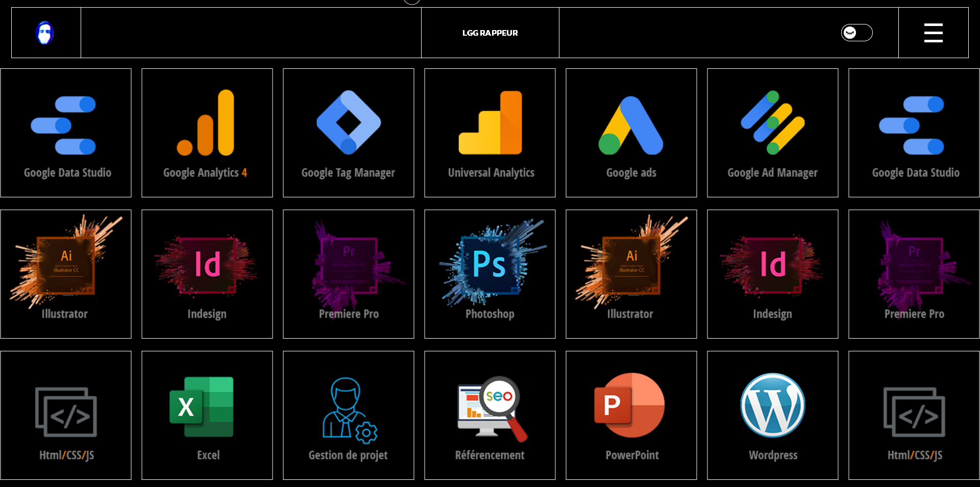Image resolution: width=980 pixels, height=487 pixels.
Task: Select the leftmost Google Data Studio card
Action: [x=66, y=133]
